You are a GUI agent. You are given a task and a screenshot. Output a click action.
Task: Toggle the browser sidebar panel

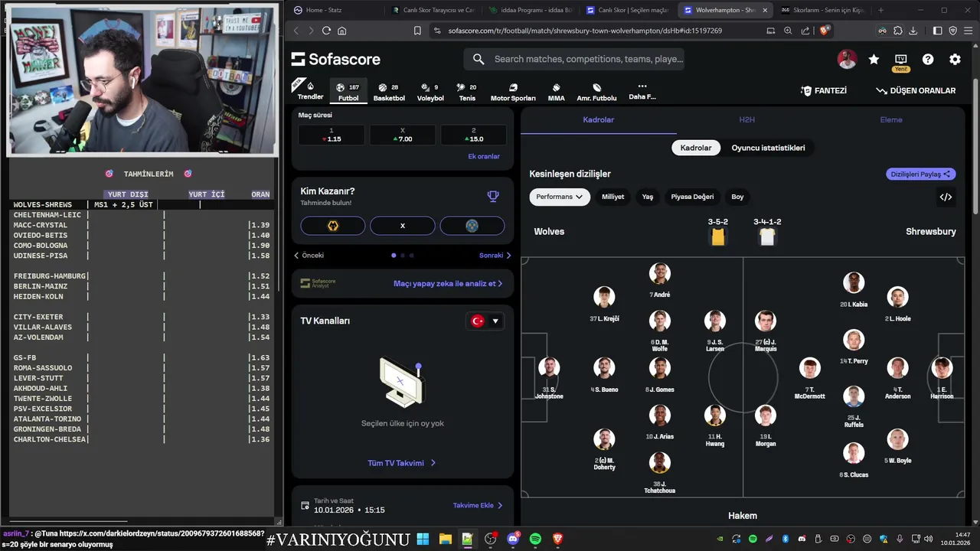pyautogui.click(x=938, y=31)
